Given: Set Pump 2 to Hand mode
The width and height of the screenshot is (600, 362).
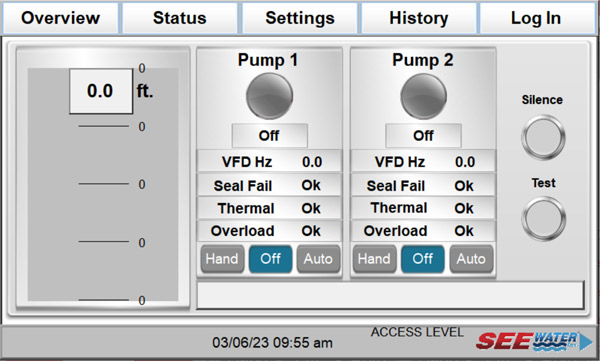Looking at the screenshot, I should click(374, 259).
